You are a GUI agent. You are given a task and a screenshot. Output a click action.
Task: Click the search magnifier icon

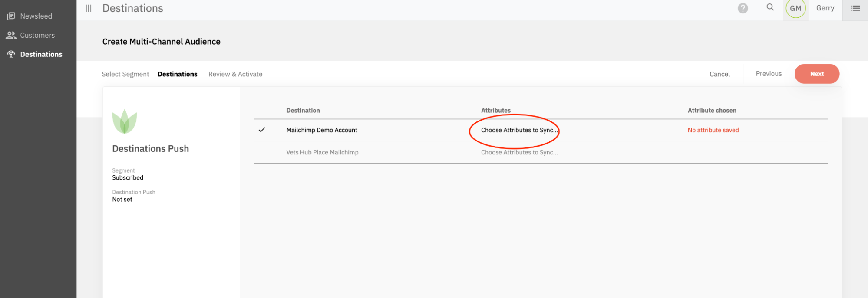click(x=770, y=7)
